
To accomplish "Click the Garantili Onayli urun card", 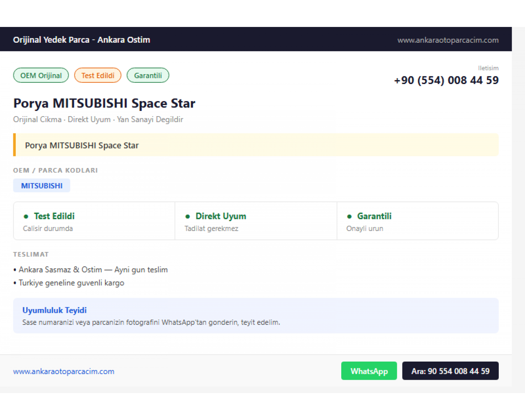I will pyautogui.click(x=418, y=221).
